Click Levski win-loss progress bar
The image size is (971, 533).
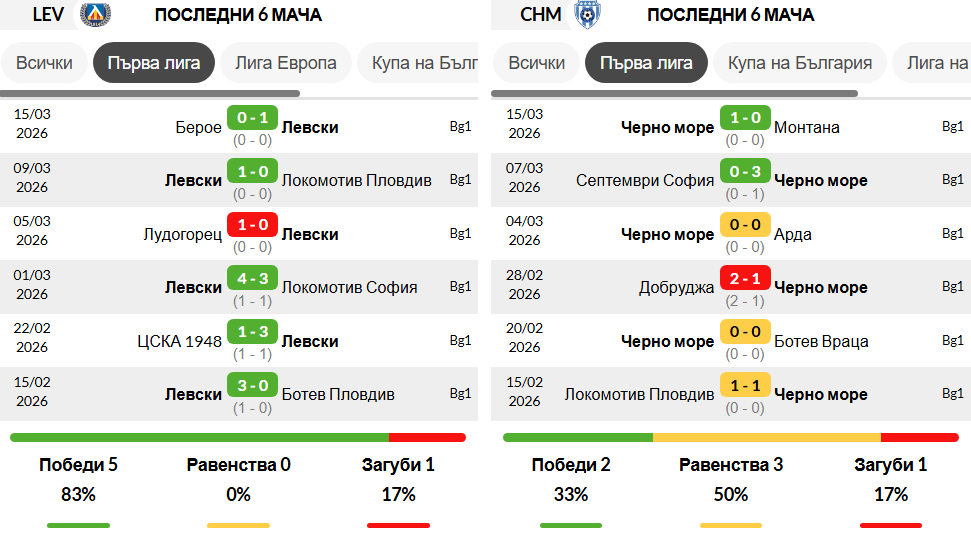point(237,437)
